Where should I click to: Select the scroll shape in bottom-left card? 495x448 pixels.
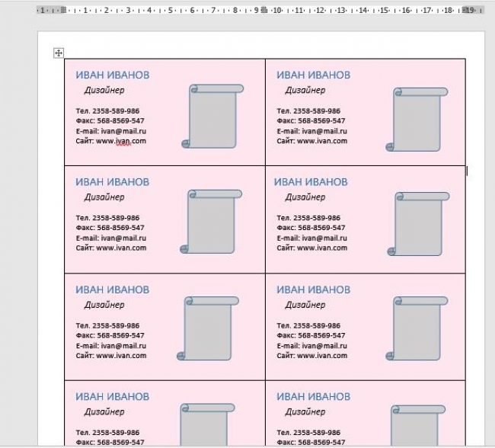coord(206,425)
